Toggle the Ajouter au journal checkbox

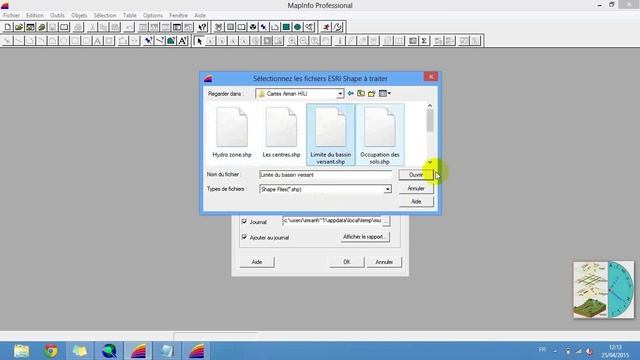tap(244, 237)
